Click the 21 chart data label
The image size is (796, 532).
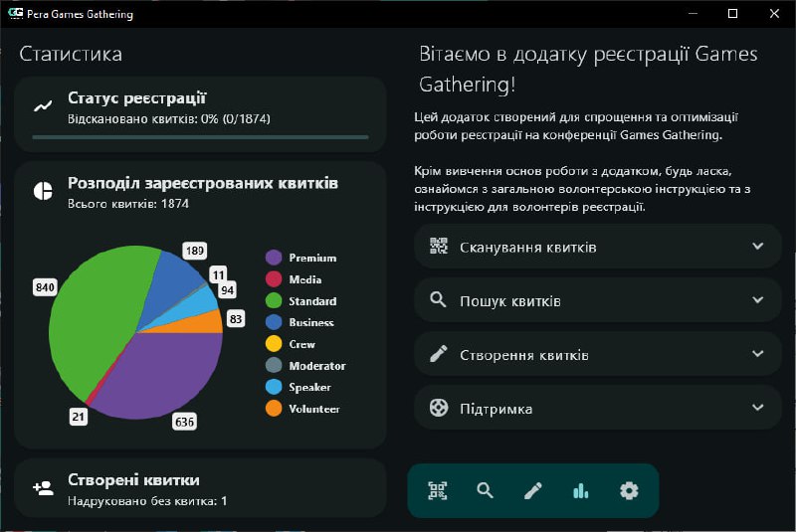pos(79,417)
